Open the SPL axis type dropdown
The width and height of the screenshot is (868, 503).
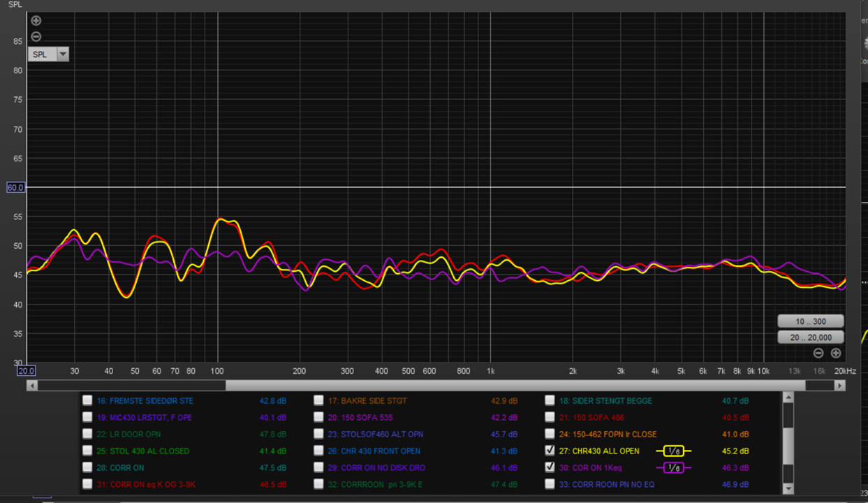tap(48, 54)
